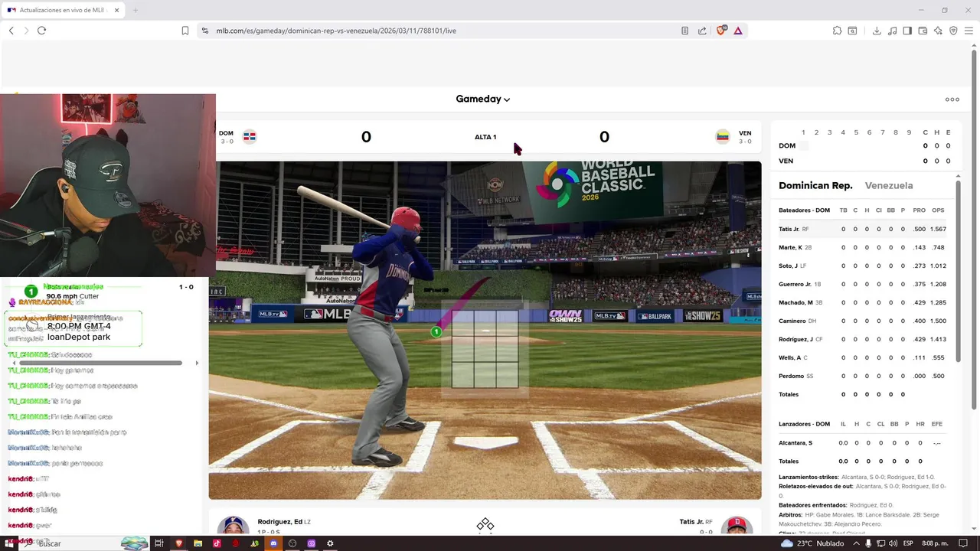Open Brave Rewards triangle icon
Image resolution: width=980 pixels, height=551 pixels.
point(738,31)
